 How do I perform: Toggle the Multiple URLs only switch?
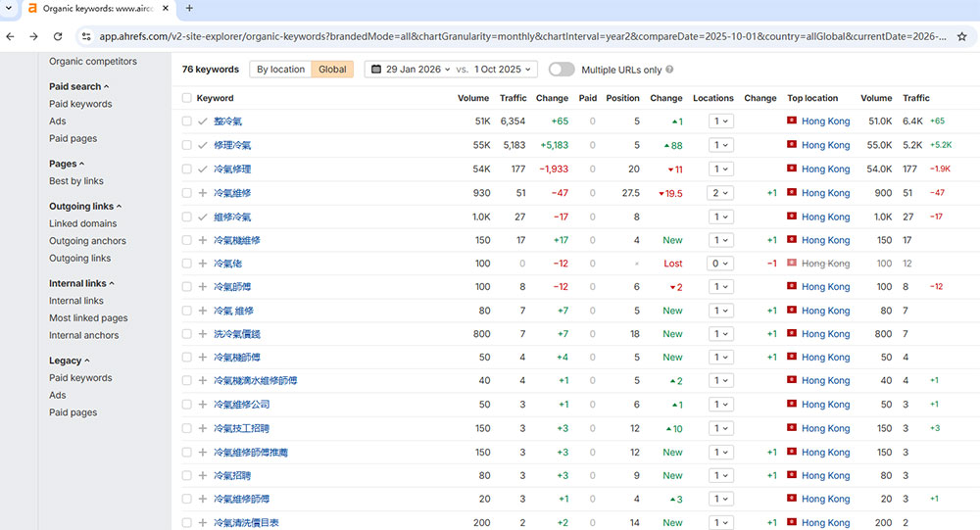coord(562,70)
